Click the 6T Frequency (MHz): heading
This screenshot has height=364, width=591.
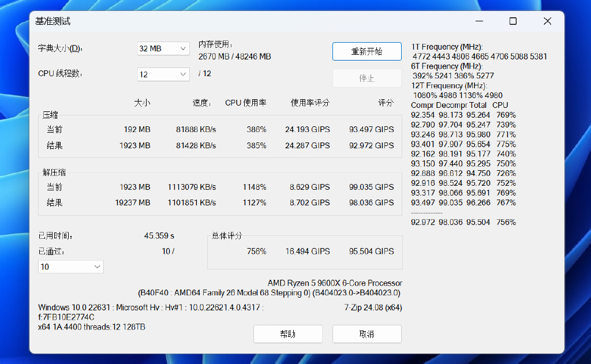click(x=447, y=66)
